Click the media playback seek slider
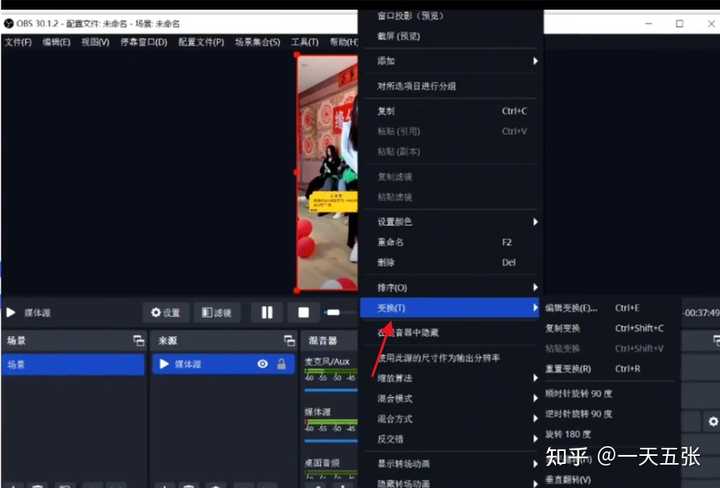 tap(341, 313)
